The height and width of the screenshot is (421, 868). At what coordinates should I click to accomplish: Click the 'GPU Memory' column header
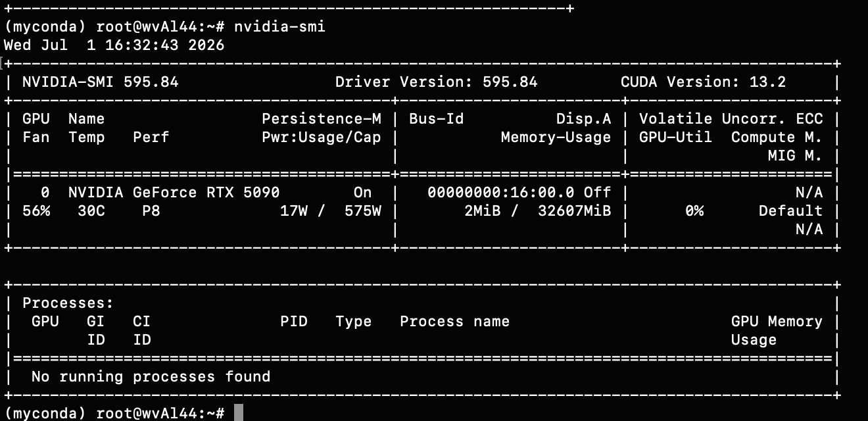click(x=777, y=322)
